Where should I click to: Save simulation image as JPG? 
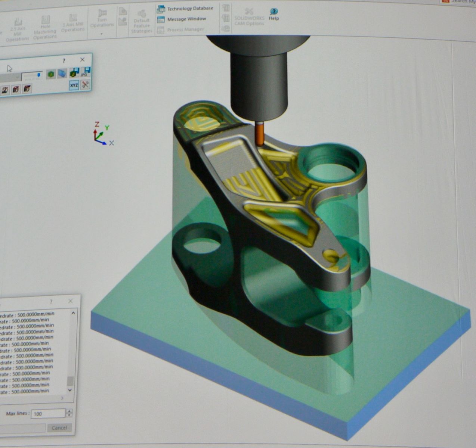86,72
